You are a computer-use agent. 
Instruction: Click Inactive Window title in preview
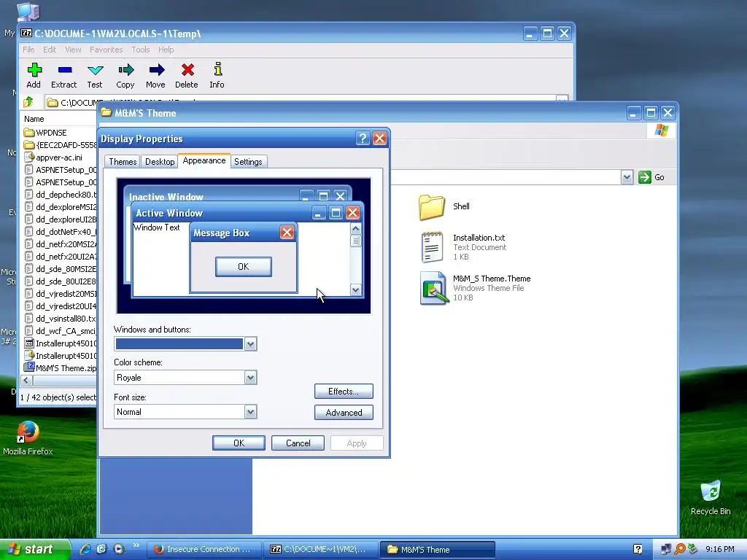pos(166,197)
